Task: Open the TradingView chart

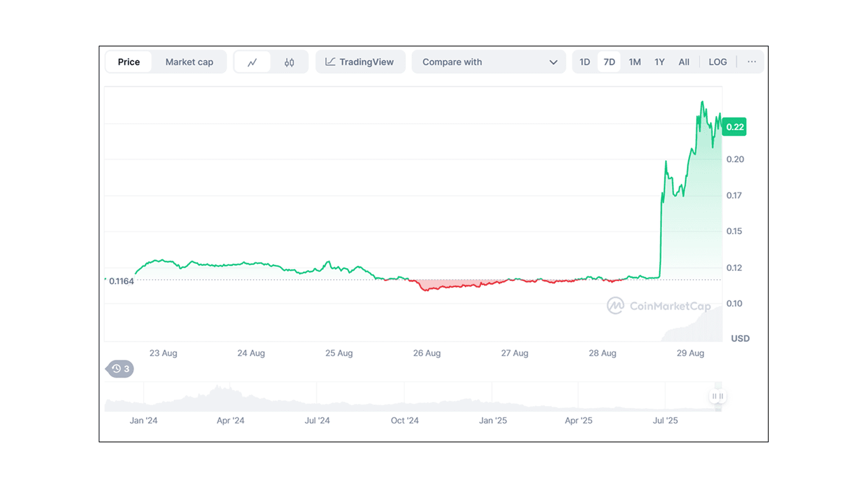Action: point(360,62)
